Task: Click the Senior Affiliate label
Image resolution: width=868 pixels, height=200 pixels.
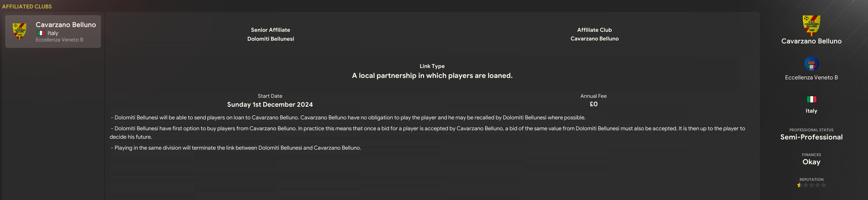Action: (x=270, y=30)
